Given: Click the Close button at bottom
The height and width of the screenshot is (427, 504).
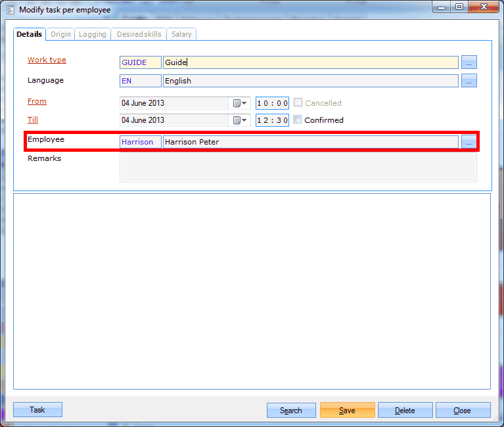Looking at the screenshot, I should coord(463,411).
